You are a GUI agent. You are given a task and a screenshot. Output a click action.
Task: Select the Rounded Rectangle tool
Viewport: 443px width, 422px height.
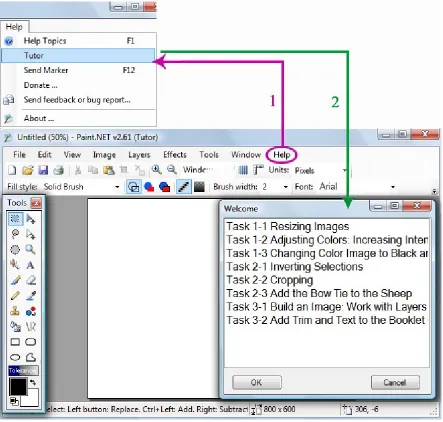(x=31, y=342)
